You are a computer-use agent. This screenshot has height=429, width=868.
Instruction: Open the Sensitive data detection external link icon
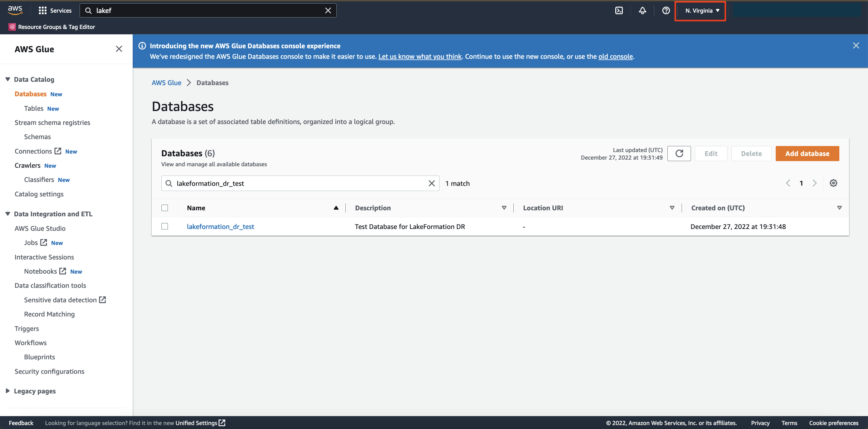(x=103, y=300)
